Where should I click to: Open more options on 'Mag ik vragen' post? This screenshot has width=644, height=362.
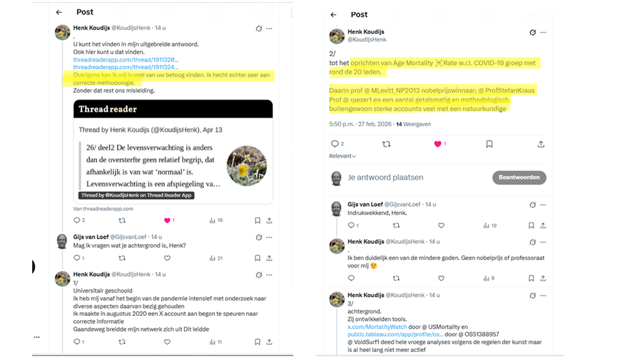click(x=270, y=237)
